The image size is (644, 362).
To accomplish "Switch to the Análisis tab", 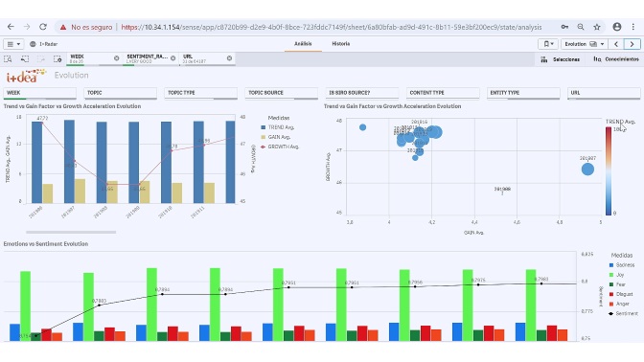I will click(303, 43).
